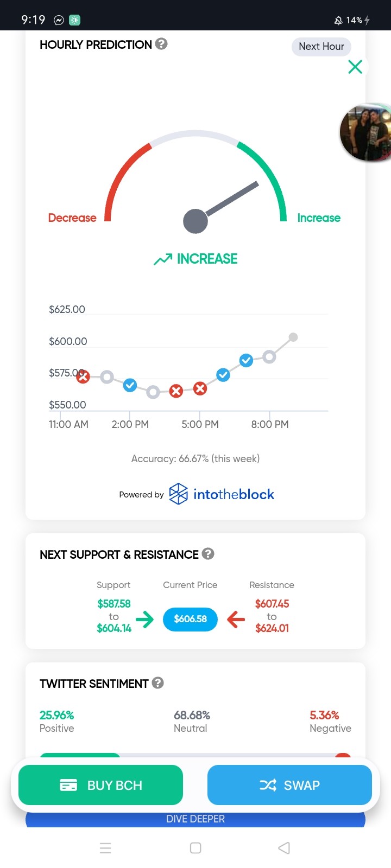This screenshot has width=391, height=868.
Task: Tap the SWAP button
Action: click(x=289, y=785)
